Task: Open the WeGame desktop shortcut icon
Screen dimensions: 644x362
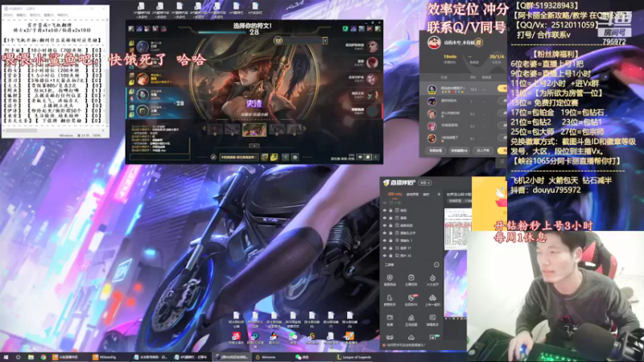Action: pyautogui.click(x=312, y=338)
